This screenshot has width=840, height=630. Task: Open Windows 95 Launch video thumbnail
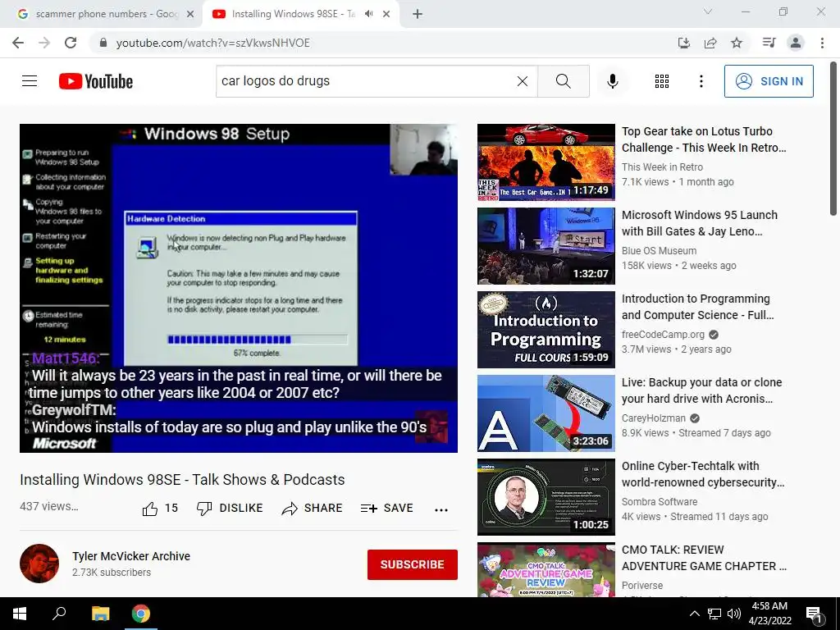tap(546, 246)
